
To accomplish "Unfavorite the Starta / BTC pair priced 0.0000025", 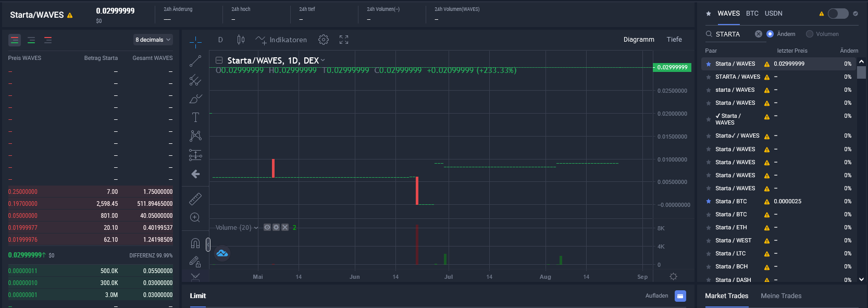I will coord(709,201).
